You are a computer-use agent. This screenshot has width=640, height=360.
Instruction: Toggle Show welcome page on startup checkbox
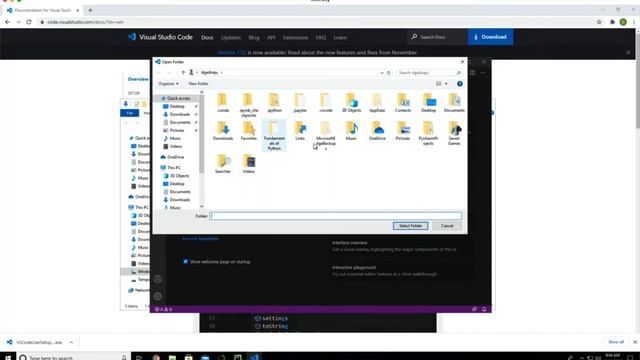186,262
